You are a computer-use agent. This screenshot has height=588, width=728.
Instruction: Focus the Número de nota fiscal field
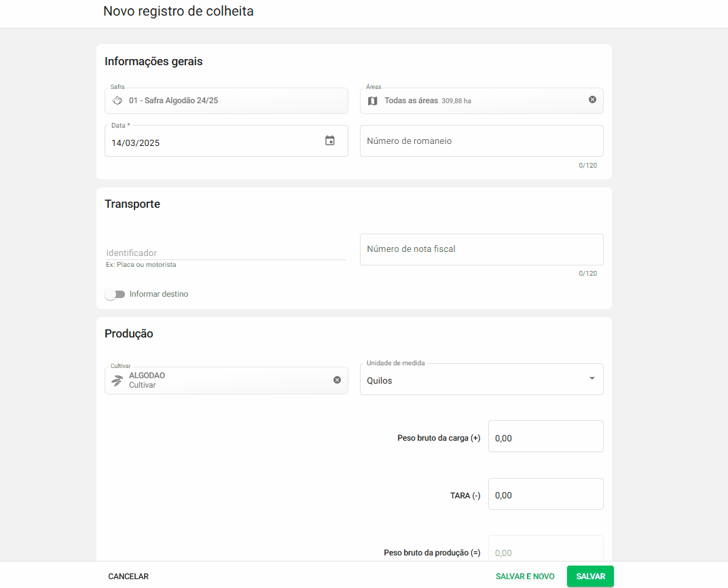481,249
